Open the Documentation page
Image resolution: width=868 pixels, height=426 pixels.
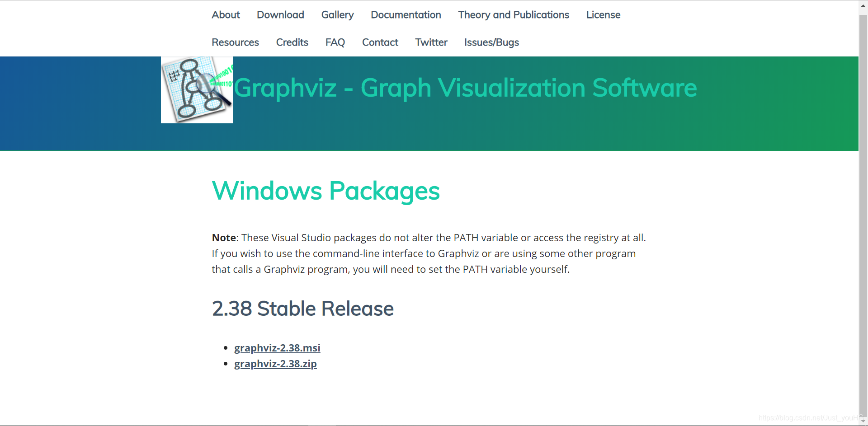coord(406,14)
